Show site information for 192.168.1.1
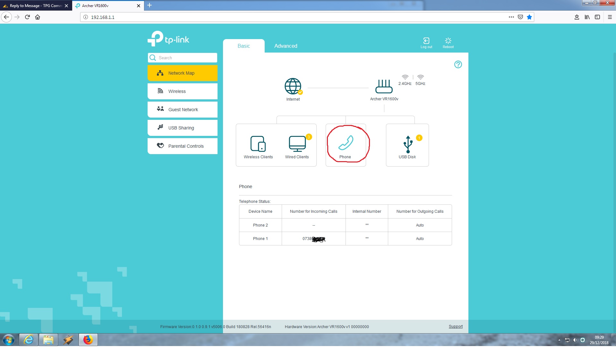Image resolution: width=616 pixels, height=364 pixels. 86,17
